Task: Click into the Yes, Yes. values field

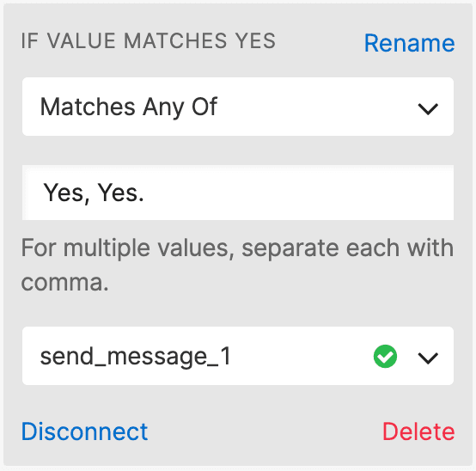Action: tap(238, 193)
